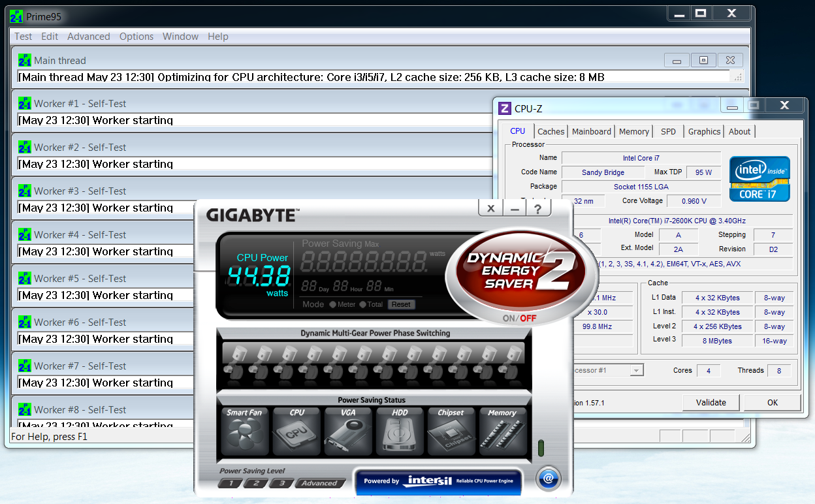Screen dimensions: 815x504
Task: Click the Powered by Intersil banner
Action: [438, 481]
